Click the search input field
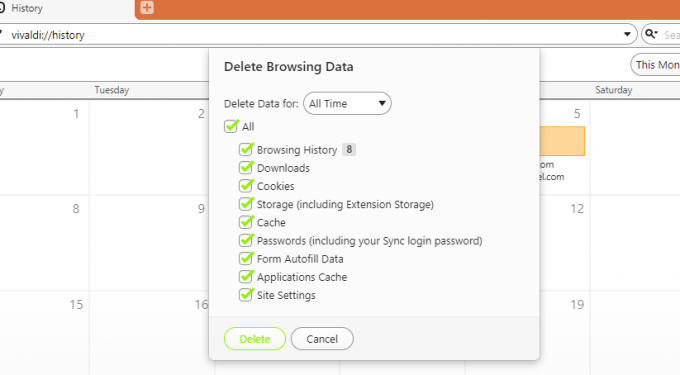This screenshot has height=375, width=680. [x=671, y=35]
